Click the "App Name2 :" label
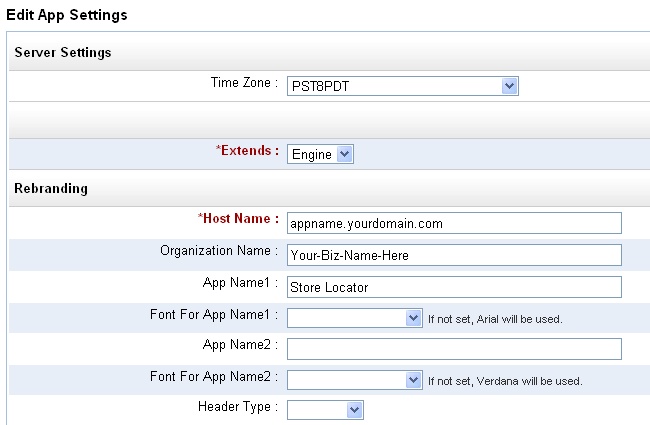 pyautogui.click(x=240, y=345)
